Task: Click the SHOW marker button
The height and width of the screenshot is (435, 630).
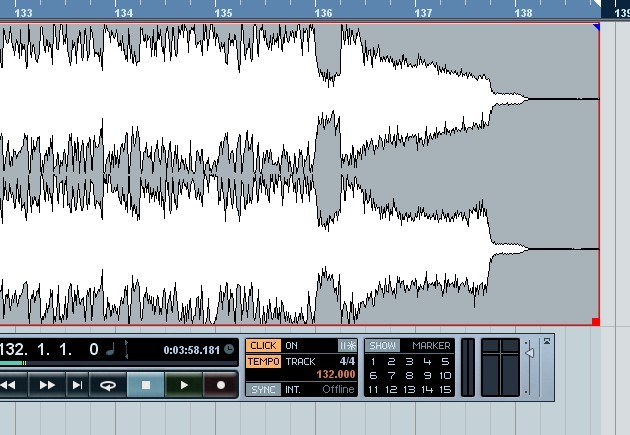Action: [382, 345]
